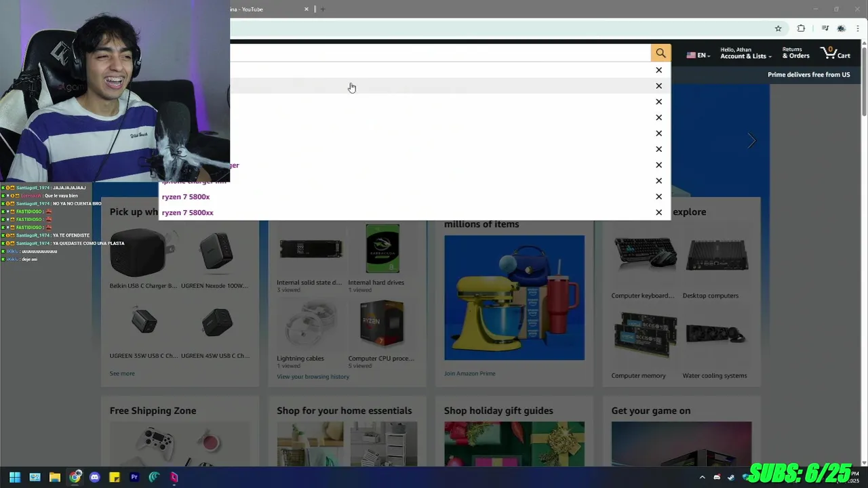Select 'ryzen 7 5800xx' suggestion

(x=188, y=212)
